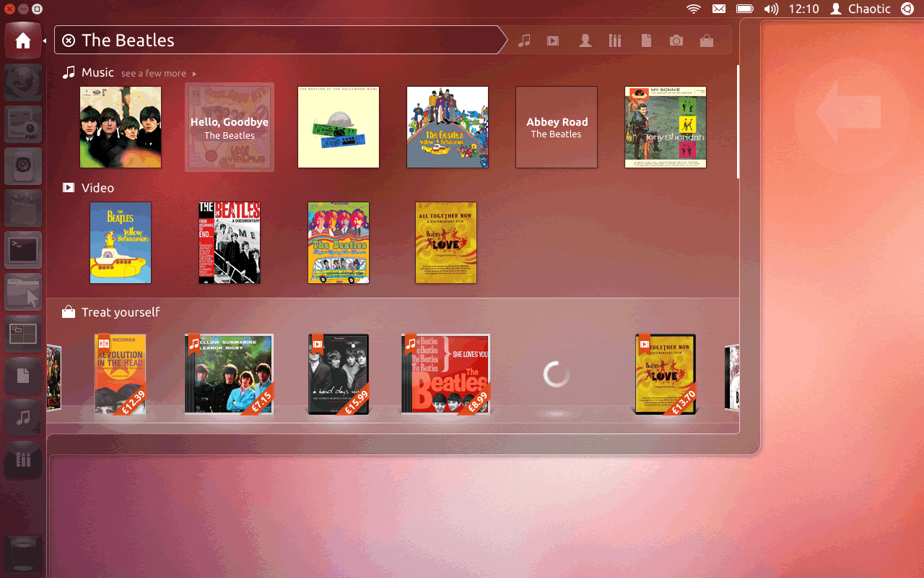Screen dimensions: 924x578
Task: Open the Yellow Submarine video thumbnail
Action: [x=121, y=243]
